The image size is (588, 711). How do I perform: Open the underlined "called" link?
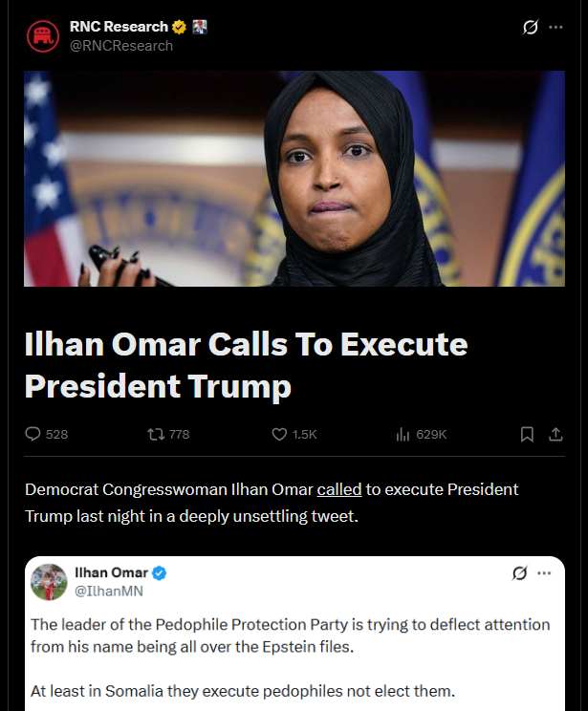click(x=338, y=489)
